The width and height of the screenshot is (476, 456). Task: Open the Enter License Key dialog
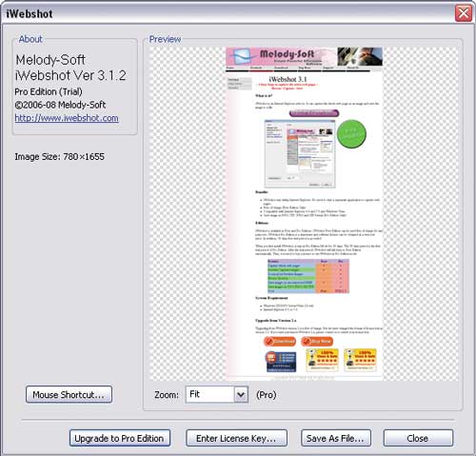point(236,438)
